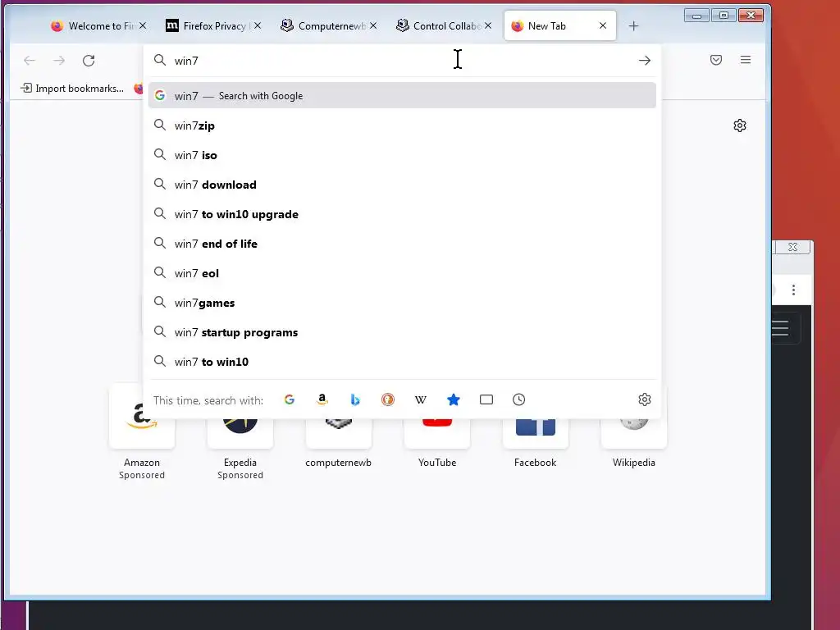Pick the win7zip suggestion
Image resolution: width=840 pixels, height=630 pixels.
coord(402,126)
